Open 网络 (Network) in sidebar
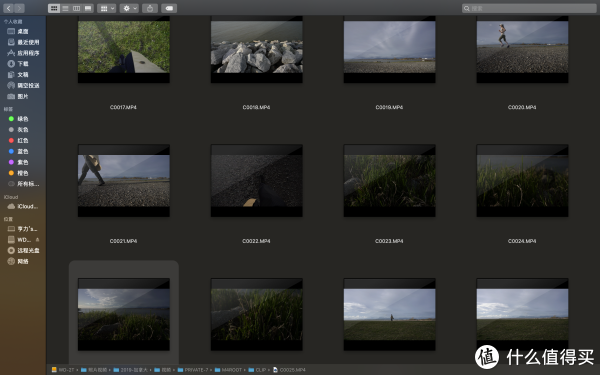600x375 pixels. point(23,261)
